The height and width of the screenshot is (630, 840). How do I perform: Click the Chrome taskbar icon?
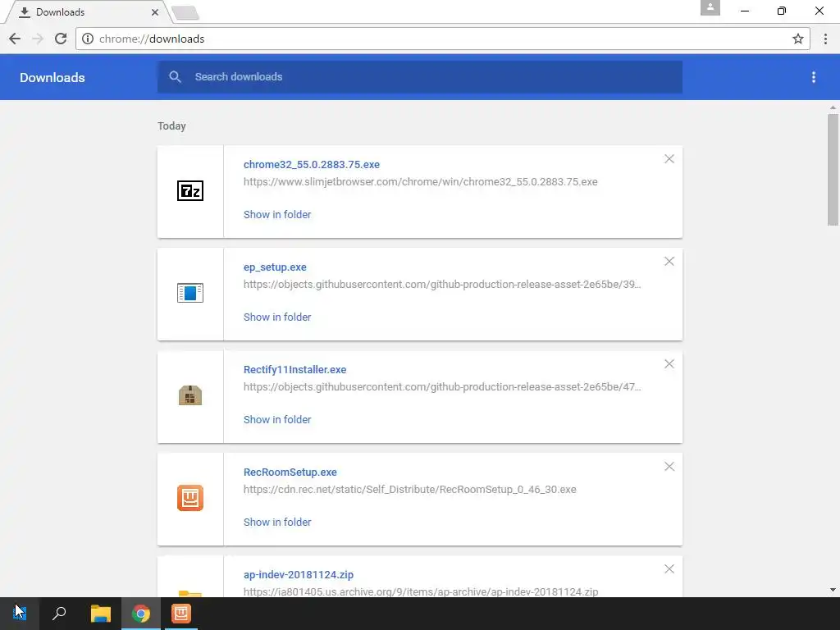(x=141, y=614)
